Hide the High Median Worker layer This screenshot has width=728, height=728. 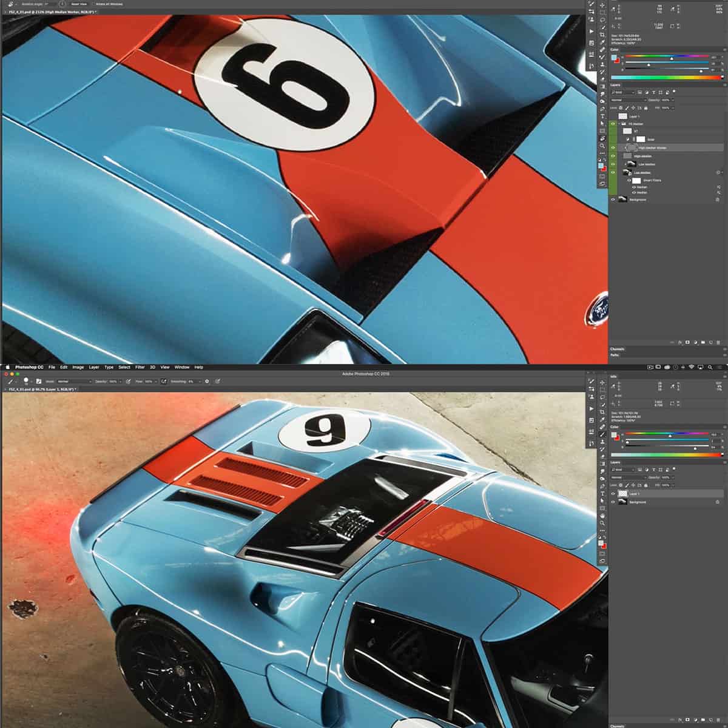613,147
